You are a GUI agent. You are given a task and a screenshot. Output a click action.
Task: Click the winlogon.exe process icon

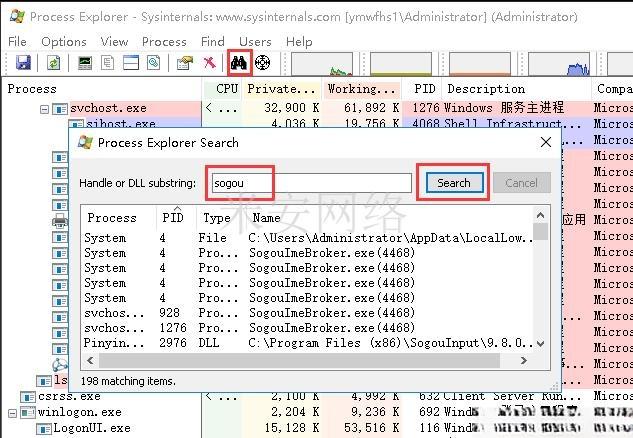(28, 413)
